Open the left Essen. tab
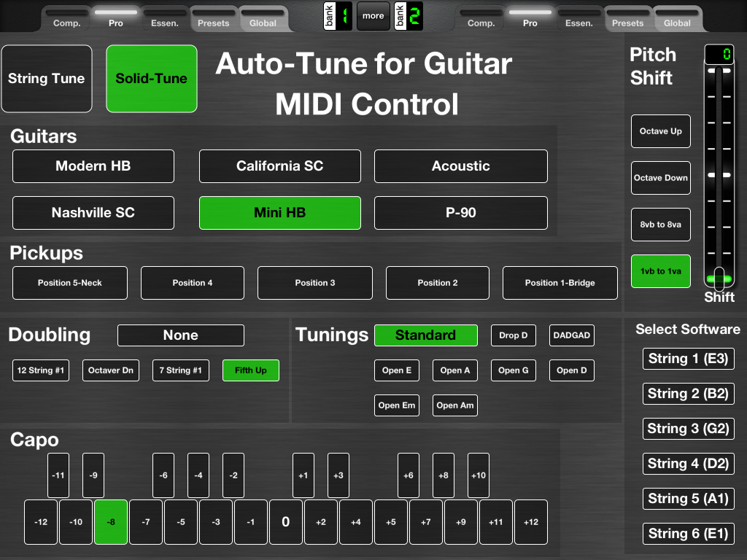 coord(165,19)
